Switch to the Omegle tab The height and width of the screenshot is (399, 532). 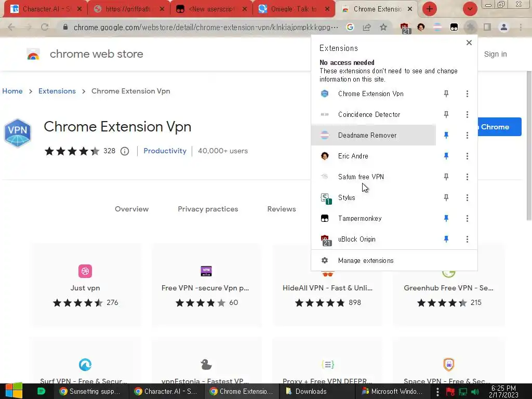click(x=294, y=9)
